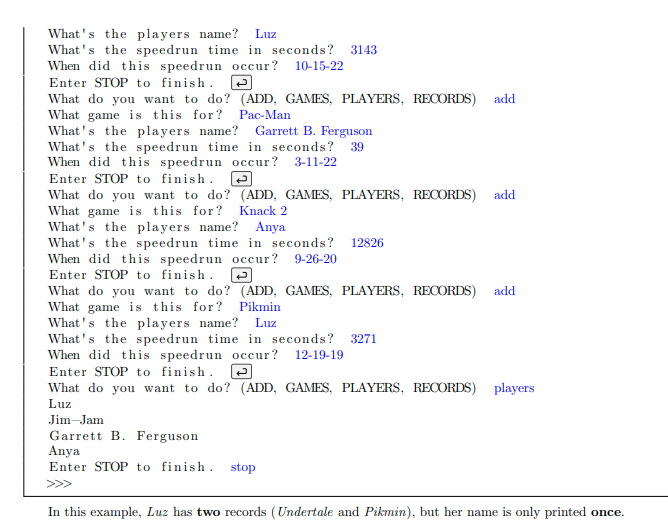Click the return-key symbol right after the 9-26-20 line
The width and height of the screenshot is (668, 521).
tap(241, 275)
